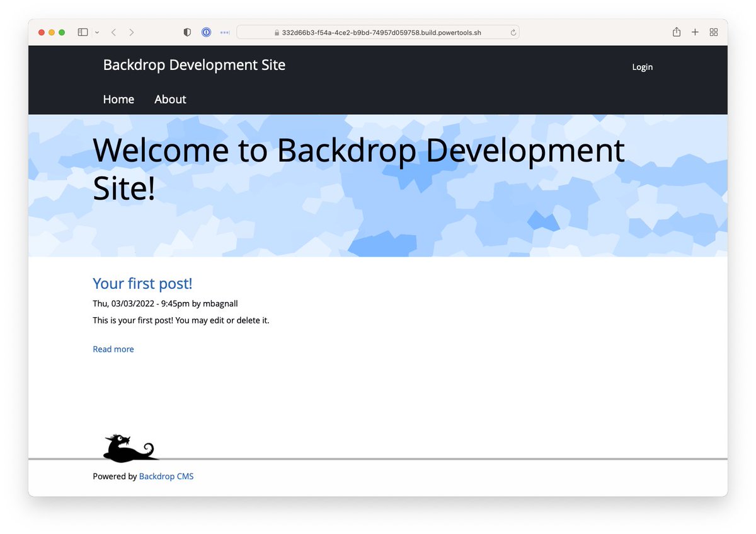
Task: Toggle the Safari sidebar icon
Action: click(83, 32)
